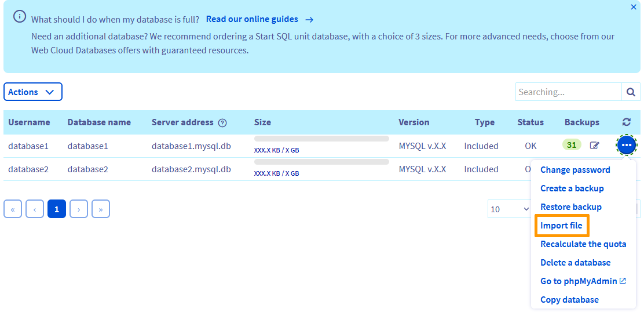
Task: Go to the previous page
Action: point(35,209)
